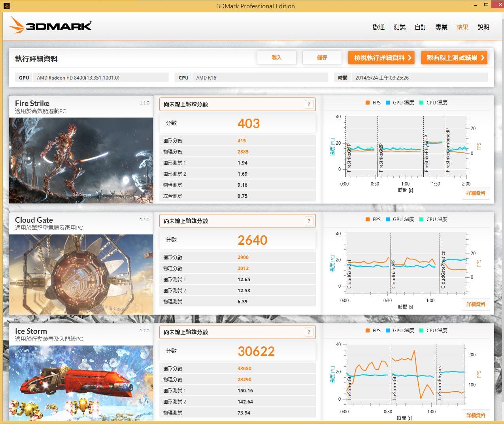Open the Ice Storm score help question mark
The height and width of the screenshot is (424, 504).
[x=309, y=332]
